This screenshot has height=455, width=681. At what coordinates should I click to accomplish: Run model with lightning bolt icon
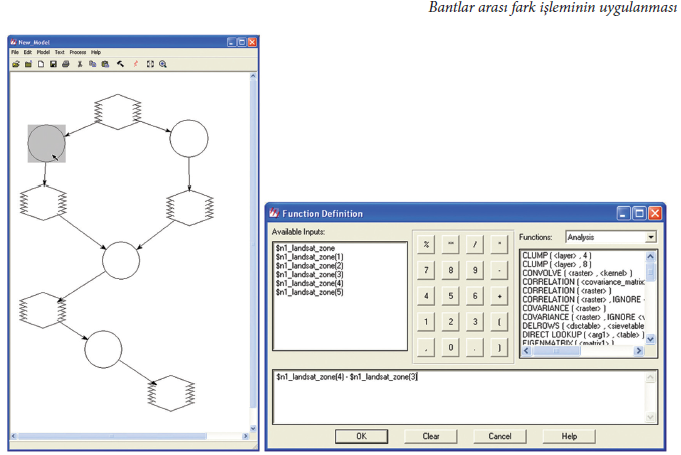point(135,64)
